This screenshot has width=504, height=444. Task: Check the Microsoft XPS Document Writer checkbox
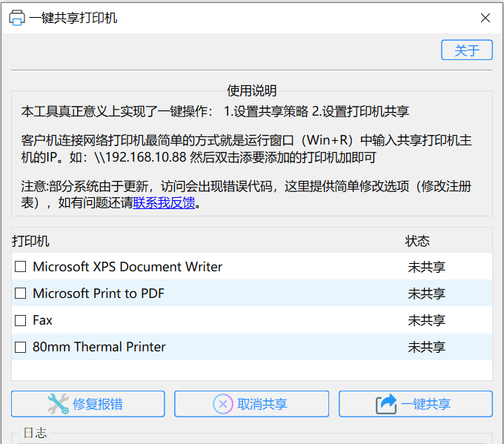click(x=21, y=267)
